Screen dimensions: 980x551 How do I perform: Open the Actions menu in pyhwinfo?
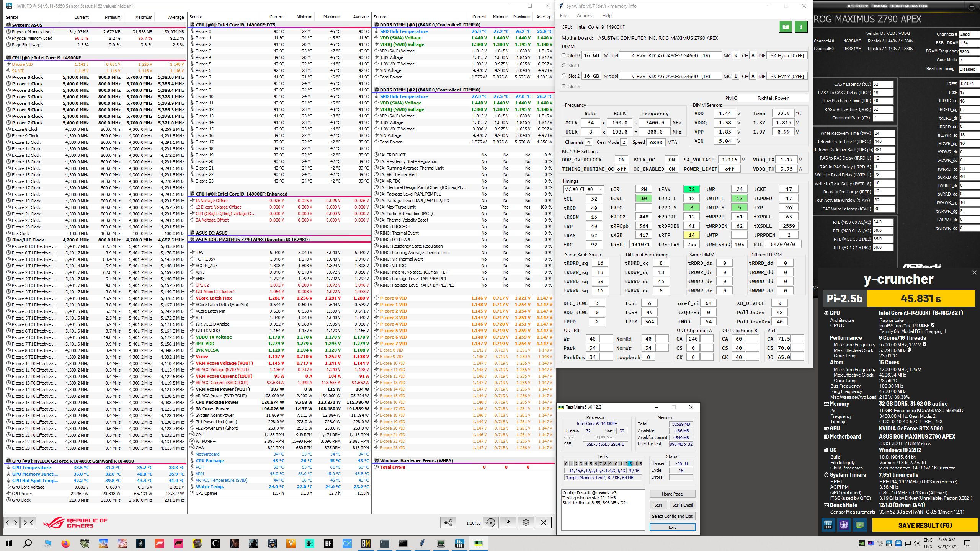[x=584, y=16]
